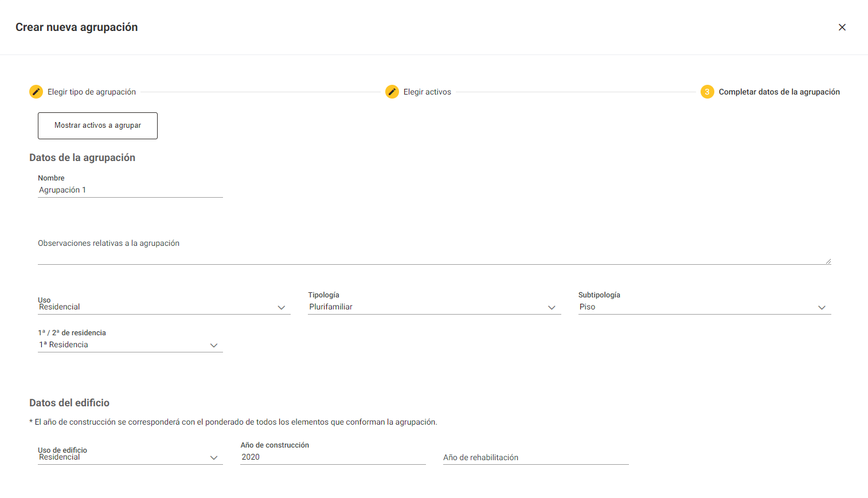Close the Crear nueva agrupación dialog
This screenshot has width=868, height=498.
click(x=842, y=28)
